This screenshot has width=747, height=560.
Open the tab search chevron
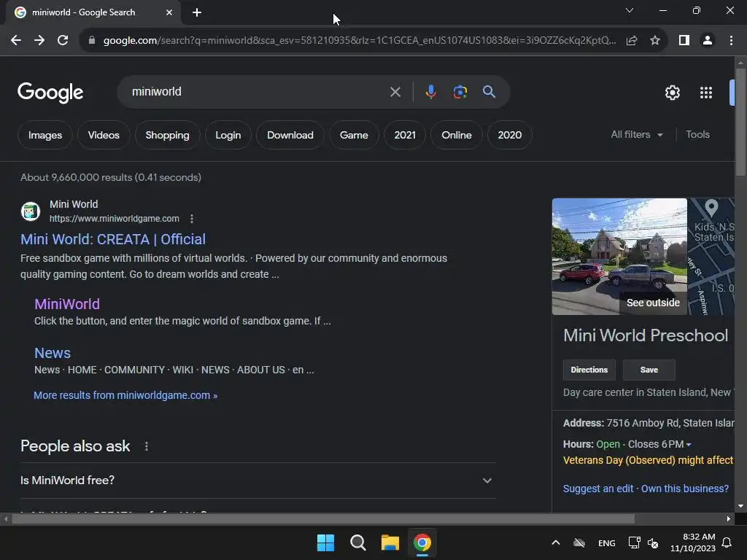pyautogui.click(x=630, y=10)
